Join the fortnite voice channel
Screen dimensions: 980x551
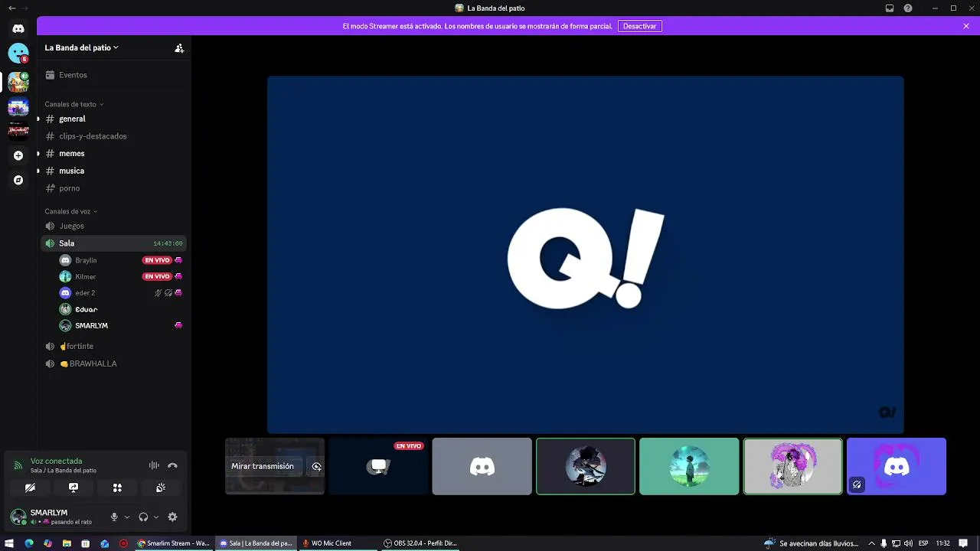pyautogui.click(x=113, y=346)
